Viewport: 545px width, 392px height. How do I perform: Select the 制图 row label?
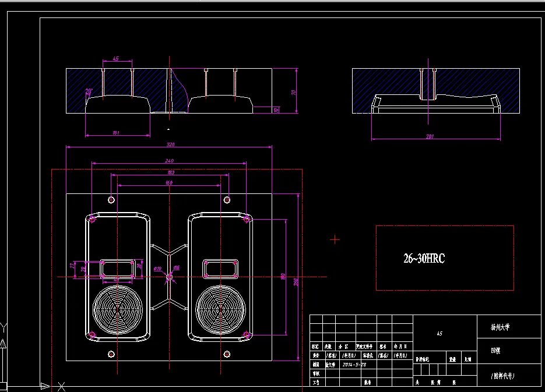point(315,365)
